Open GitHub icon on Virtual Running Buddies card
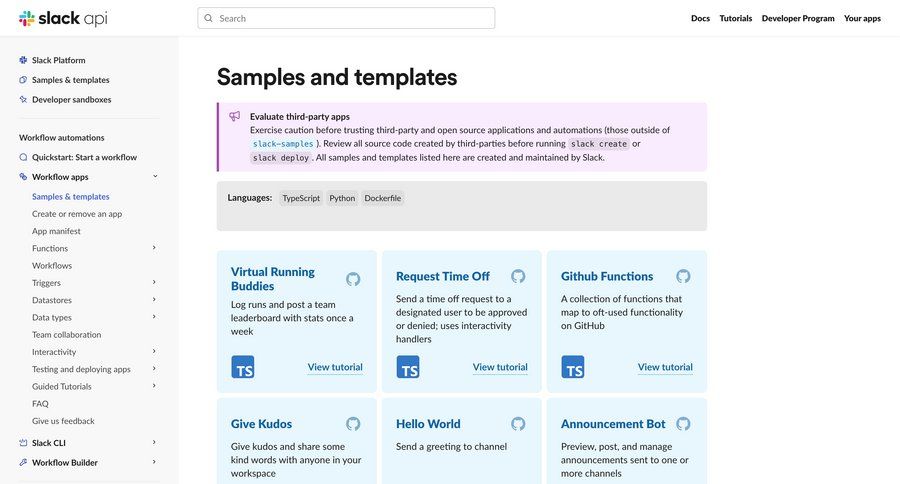Screen dimensions: 900x484 click(x=353, y=279)
